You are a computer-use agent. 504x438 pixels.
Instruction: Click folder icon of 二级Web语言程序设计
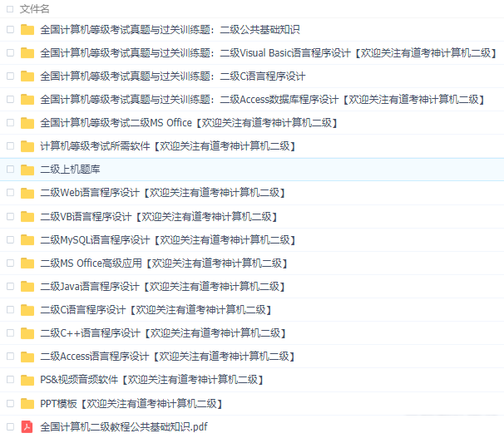[x=27, y=193]
